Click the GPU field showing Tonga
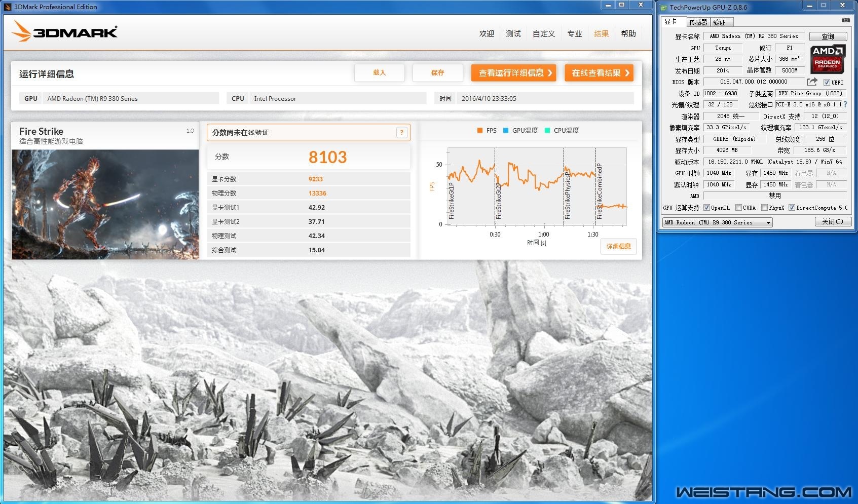The height and width of the screenshot is (504, 858). 723,48
